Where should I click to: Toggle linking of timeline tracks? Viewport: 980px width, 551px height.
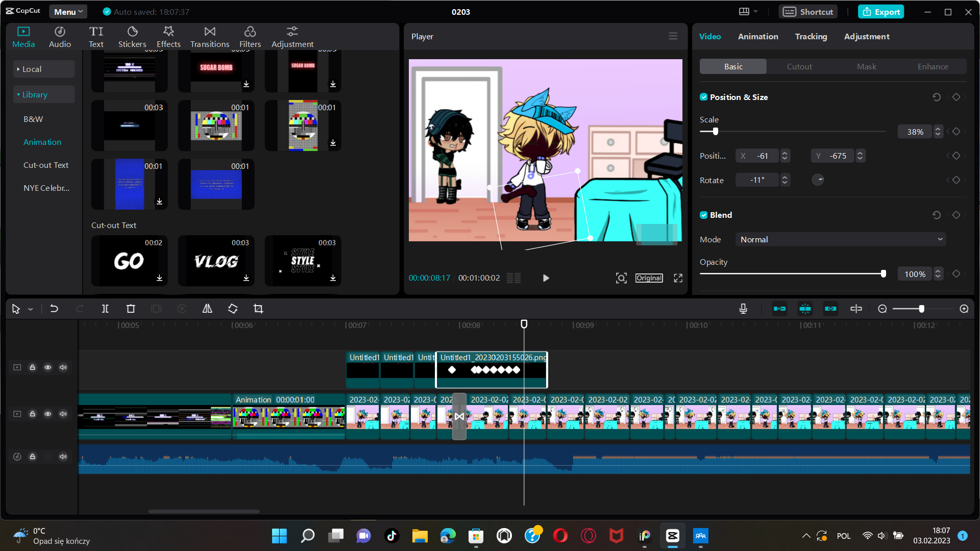click(830, 309)
